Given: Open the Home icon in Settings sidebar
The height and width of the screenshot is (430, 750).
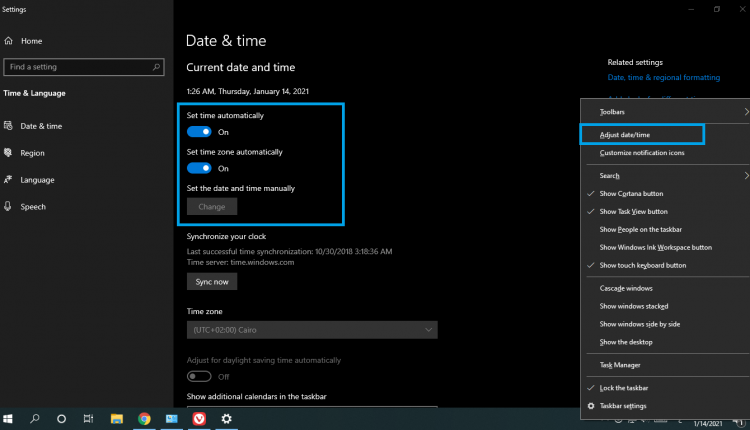Looking at the screenshot, I should click(x=9, y=41).
